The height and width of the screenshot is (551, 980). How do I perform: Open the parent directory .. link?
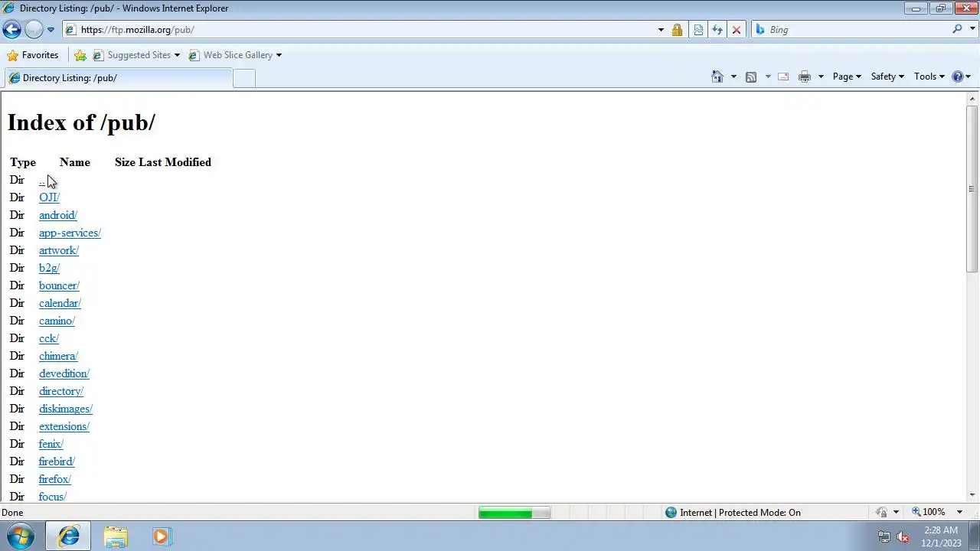[42, 180]
